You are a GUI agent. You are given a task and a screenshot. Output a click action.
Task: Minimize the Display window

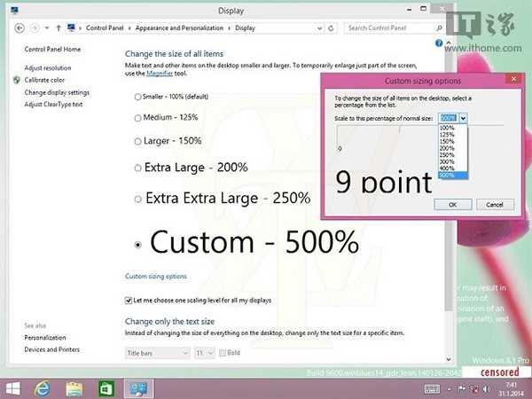409,10
